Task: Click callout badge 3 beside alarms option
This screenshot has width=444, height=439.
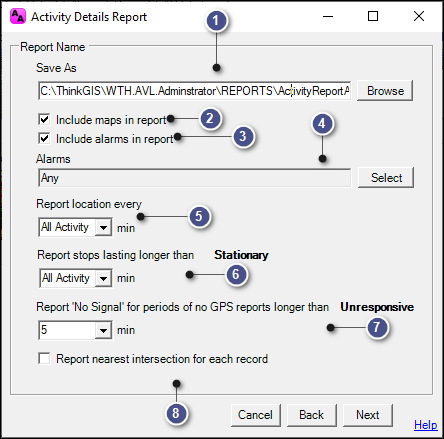Action: pos(243,136)
